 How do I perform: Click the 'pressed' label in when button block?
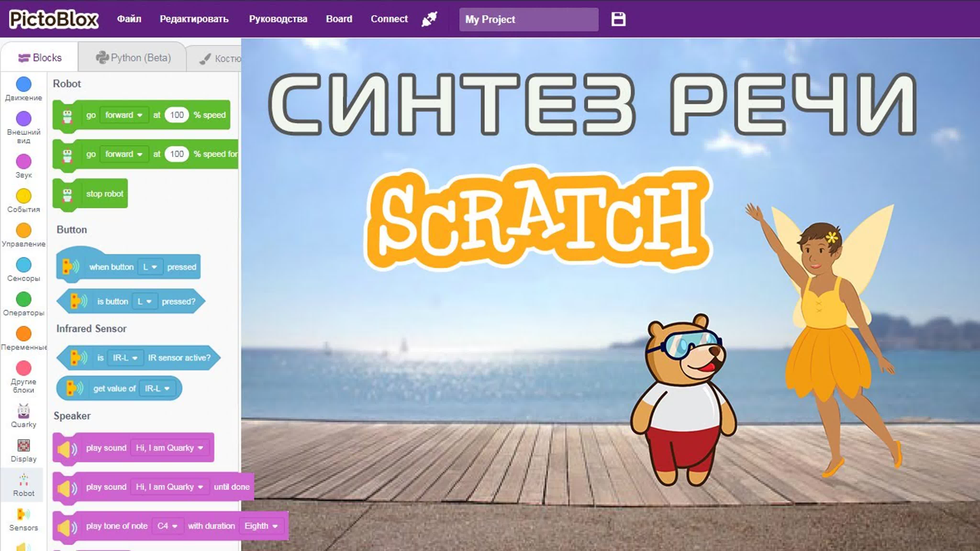click(x=182, y=267)
